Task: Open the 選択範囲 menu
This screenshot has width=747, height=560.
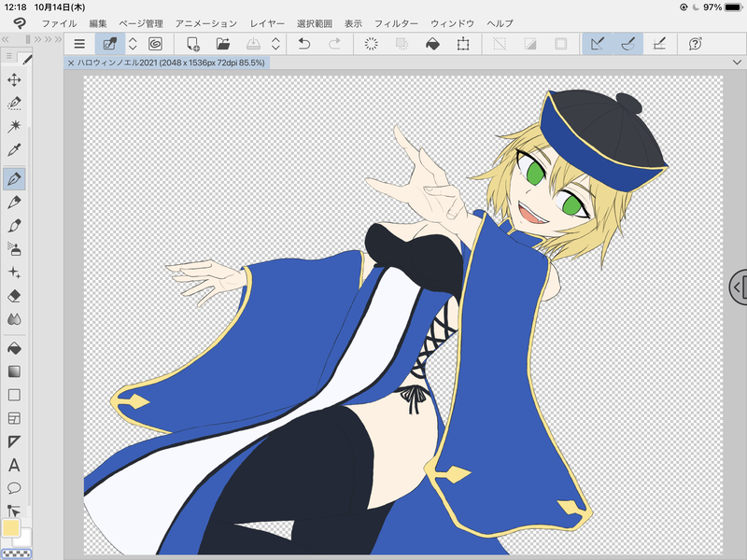Action: [x=315, y=23]
